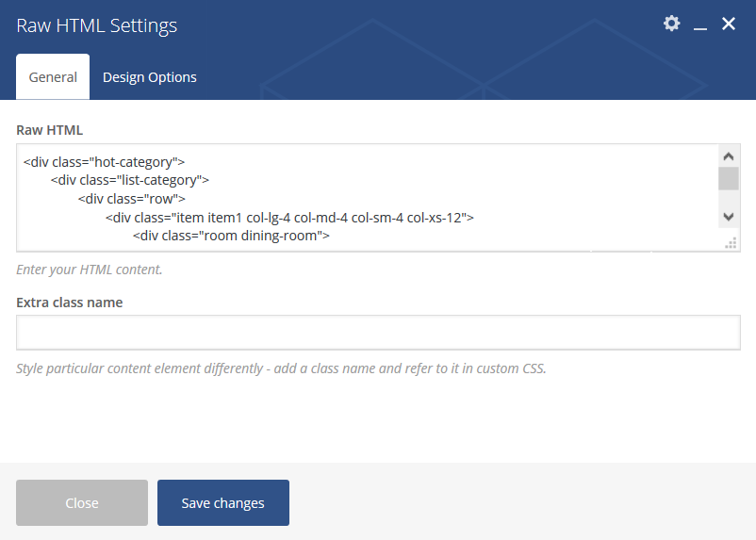Switch to the General tab
756x540 pixels.
[x=53, y=76]
